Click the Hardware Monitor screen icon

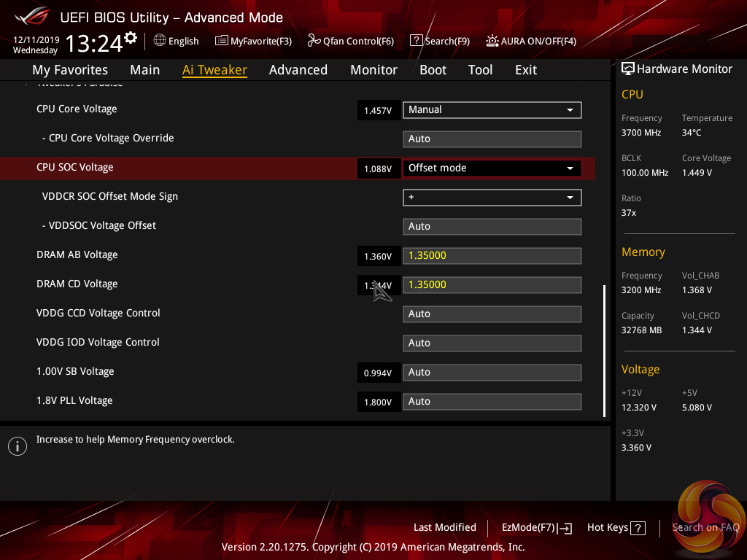click(x=627, y=69)
